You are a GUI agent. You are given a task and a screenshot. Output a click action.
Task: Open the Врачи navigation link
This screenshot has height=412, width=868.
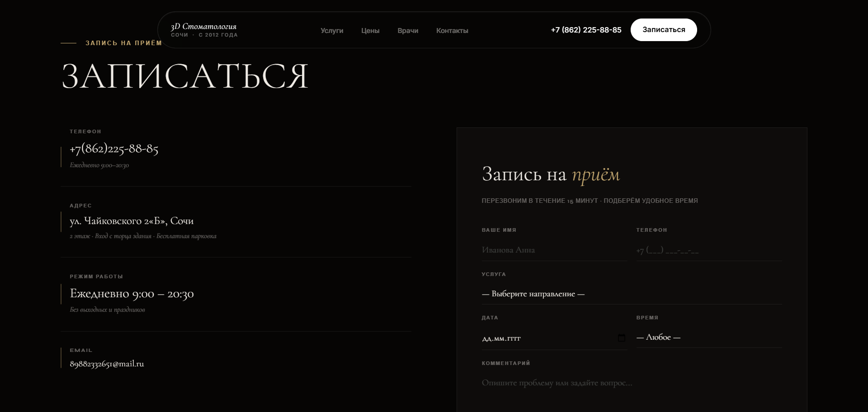pos(408,31)
